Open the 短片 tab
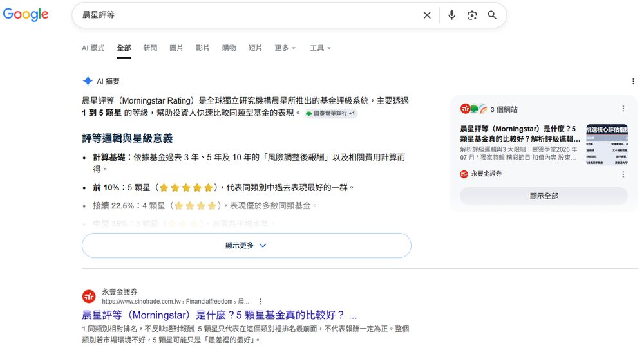 (x=255, y=48)
